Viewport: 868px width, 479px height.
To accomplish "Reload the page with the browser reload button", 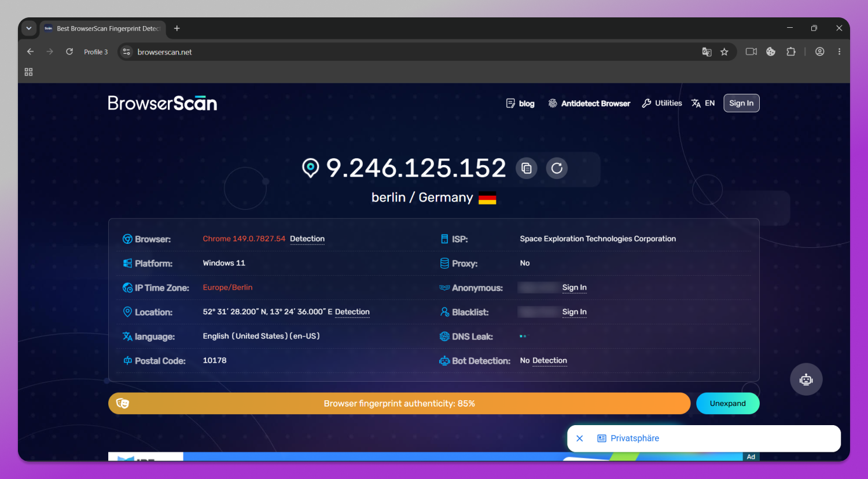I will pos(69,52).
